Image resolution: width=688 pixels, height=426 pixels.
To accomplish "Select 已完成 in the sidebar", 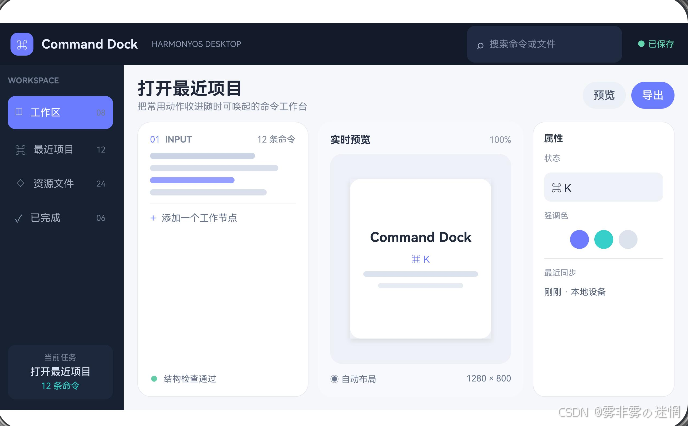I will point(61,218).
